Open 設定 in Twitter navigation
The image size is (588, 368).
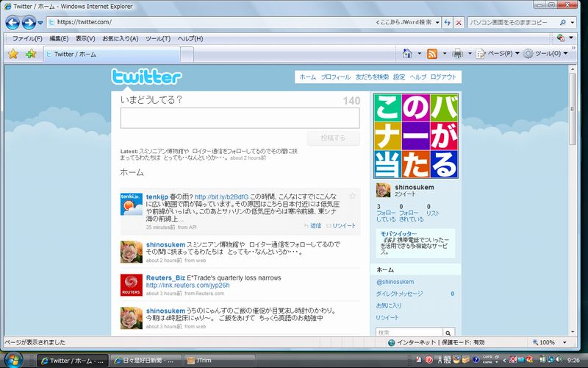pos(399,77)
